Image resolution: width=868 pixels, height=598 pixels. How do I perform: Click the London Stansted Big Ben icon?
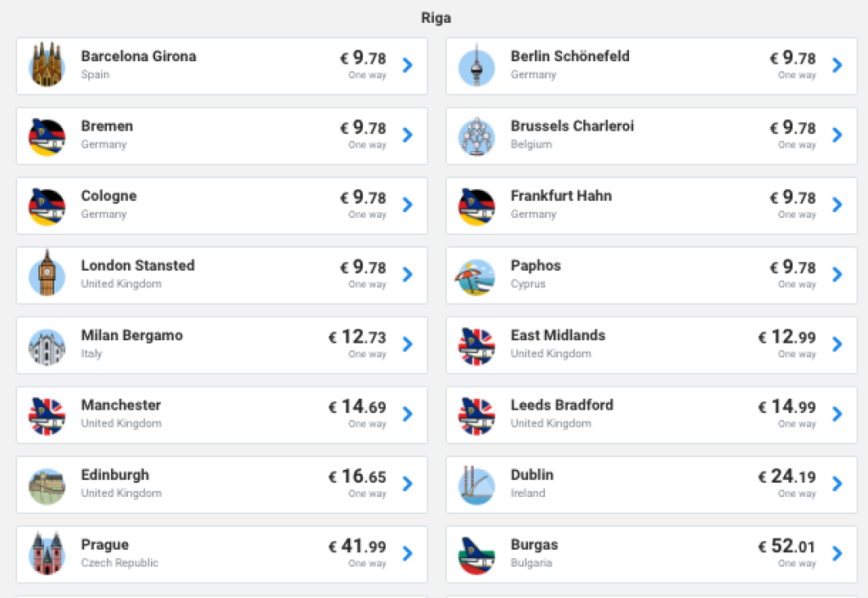[x=47, y=275]
